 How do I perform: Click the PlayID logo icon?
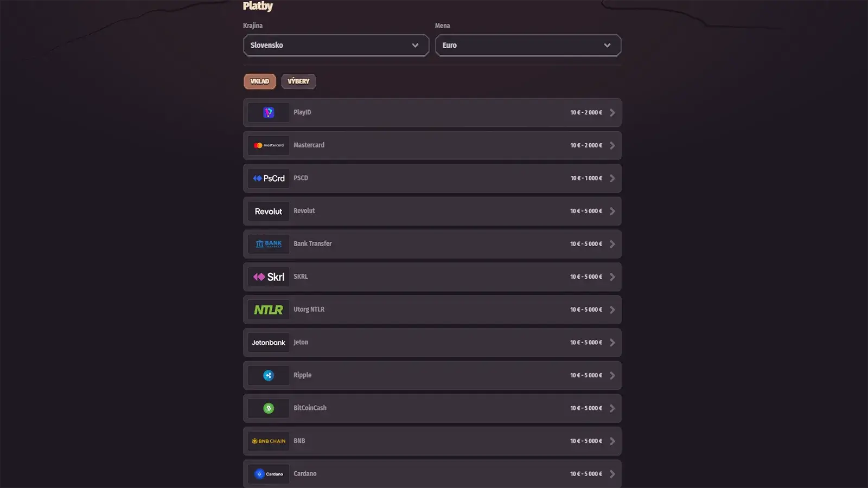(269, 113)
